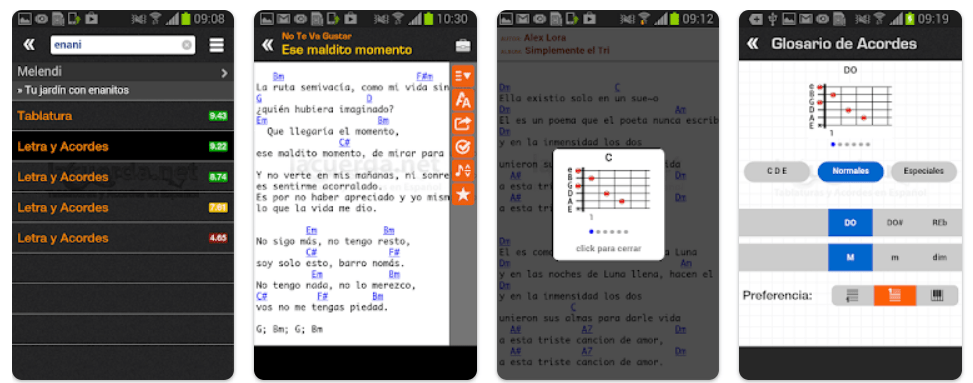Tap first blue page dot in C popup

[x=591, y=232]
